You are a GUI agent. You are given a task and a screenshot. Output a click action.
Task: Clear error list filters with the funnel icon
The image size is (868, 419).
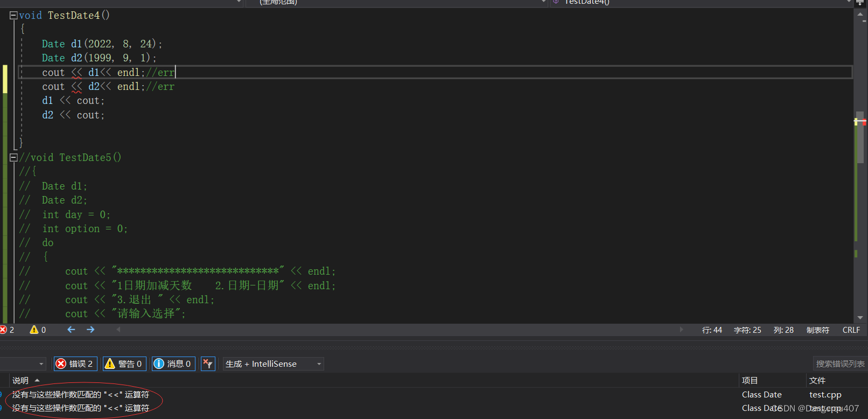[208, 364]
